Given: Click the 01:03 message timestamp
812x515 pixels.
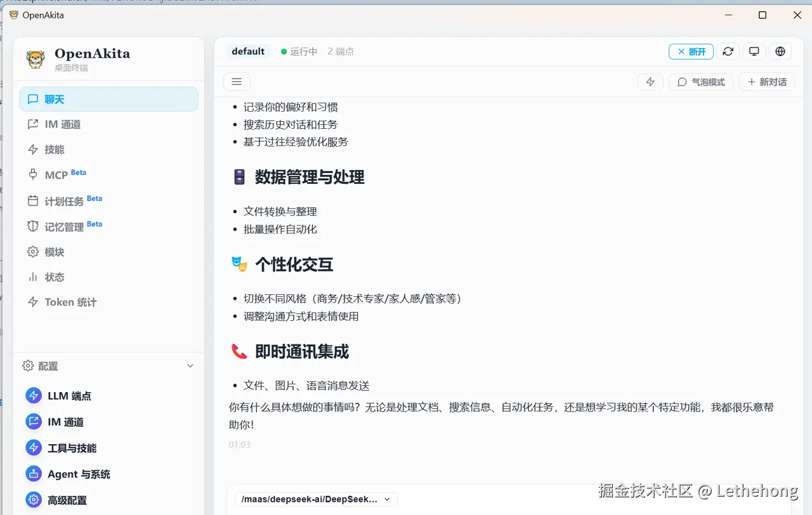Looking at the screenshot, I should pos(240,445).
